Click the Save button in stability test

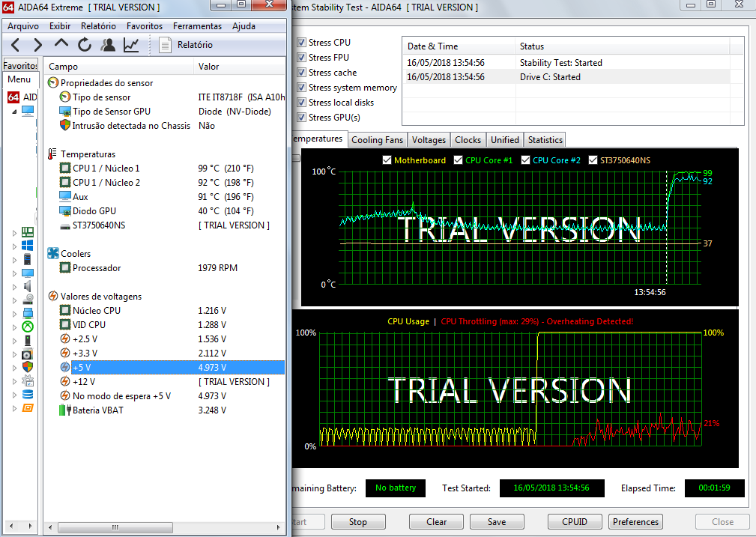497,521
